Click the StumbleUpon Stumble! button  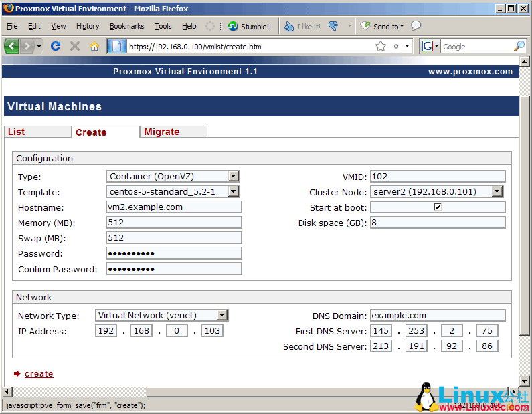pos(248,27)
